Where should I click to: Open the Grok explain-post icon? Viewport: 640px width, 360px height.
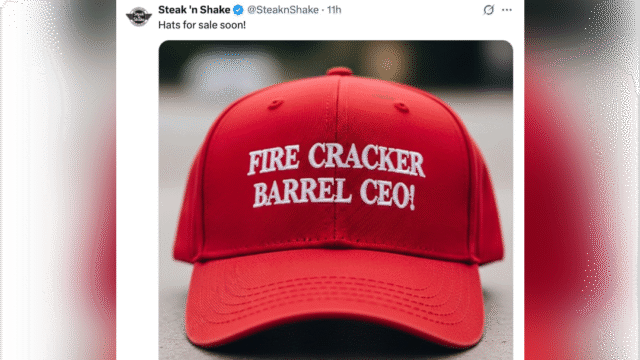pyautogui.click(x=489, y=10)
